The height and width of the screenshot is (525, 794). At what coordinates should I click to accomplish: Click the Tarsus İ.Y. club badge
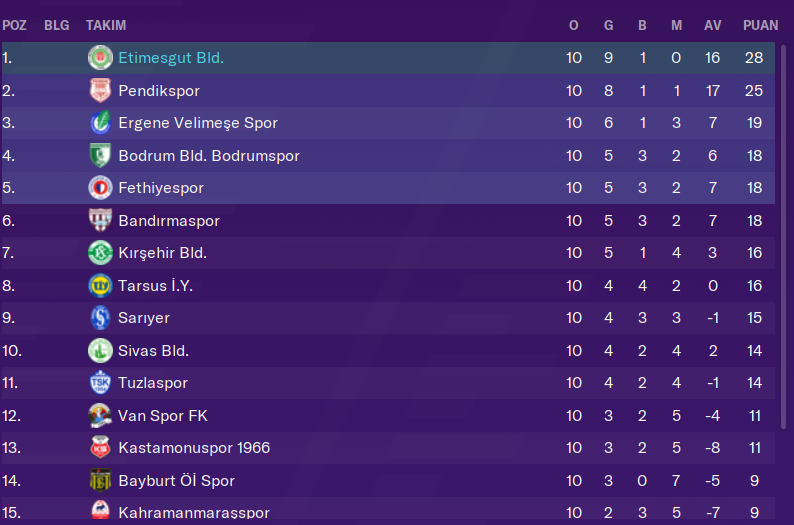(x=100, y=286)
